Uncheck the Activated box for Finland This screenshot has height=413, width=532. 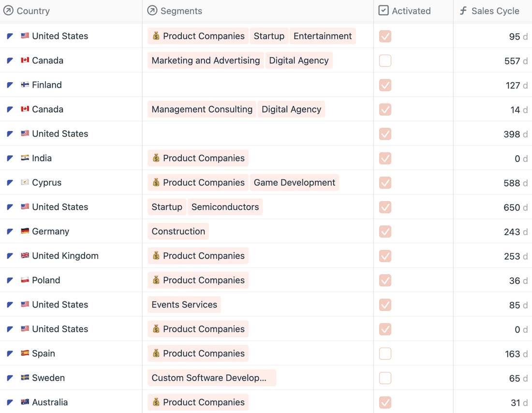click(385, 85)
